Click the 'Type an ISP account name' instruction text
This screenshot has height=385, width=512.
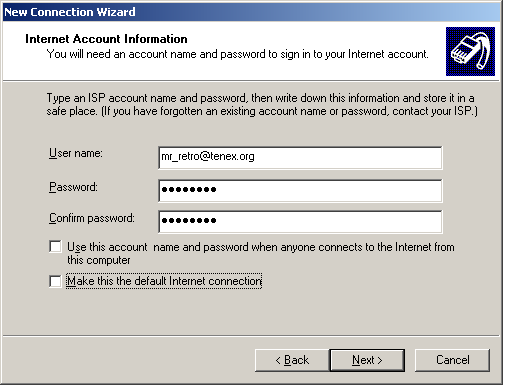[262, 104]
